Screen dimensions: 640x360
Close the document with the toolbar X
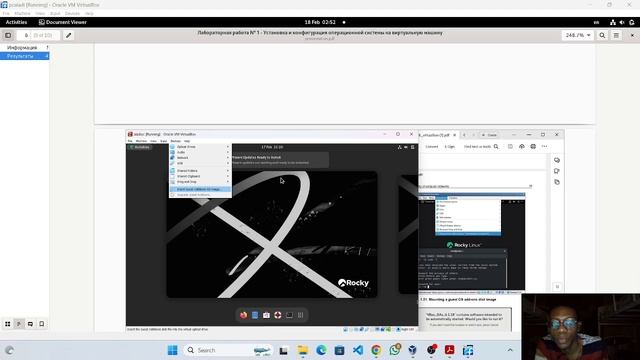(632, 36)
